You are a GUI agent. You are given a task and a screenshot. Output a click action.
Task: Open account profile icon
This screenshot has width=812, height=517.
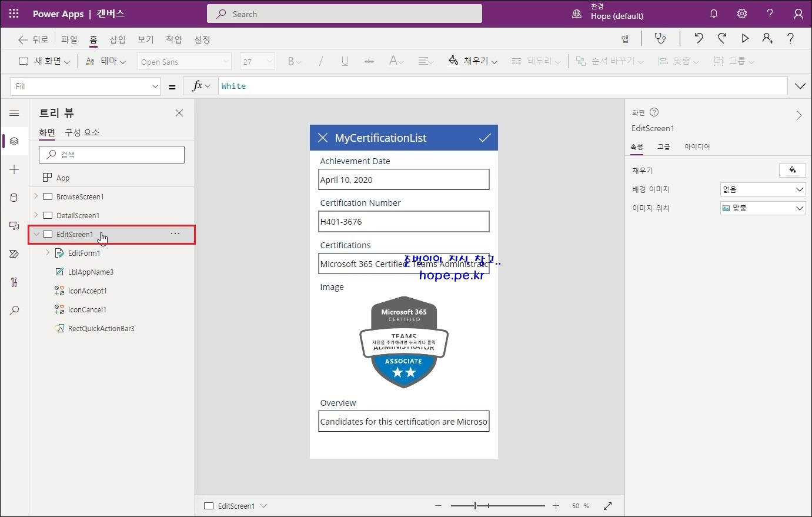click(x=798, y=14)
